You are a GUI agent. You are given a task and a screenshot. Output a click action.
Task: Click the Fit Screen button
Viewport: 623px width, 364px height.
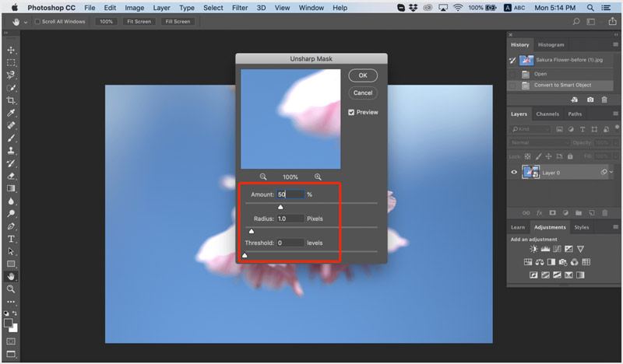click(139, 22)
